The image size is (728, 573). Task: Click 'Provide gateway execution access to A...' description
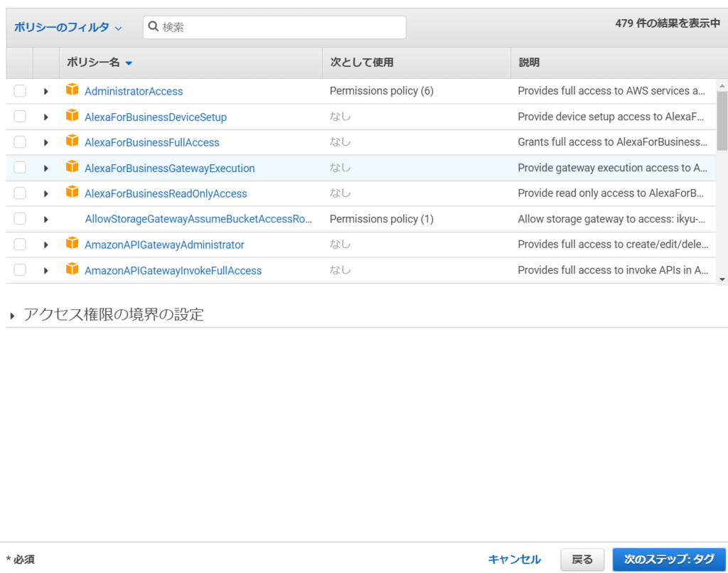click(612, 168)
